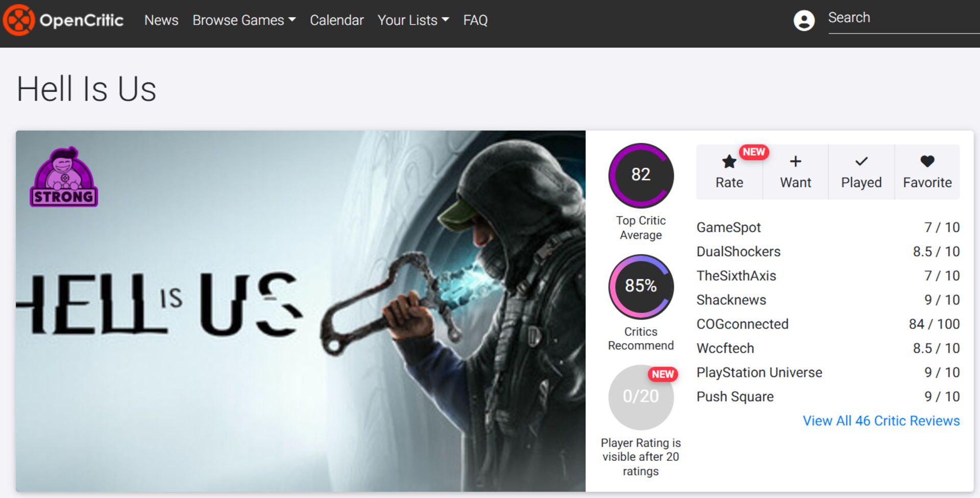
Task: Click the 85% Critics Recommend circle
Action: point(641,286)
